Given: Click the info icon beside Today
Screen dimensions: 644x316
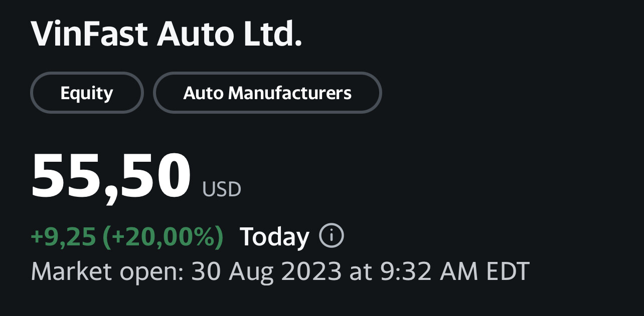Looking at the screenshot, I should pos(331,236).
